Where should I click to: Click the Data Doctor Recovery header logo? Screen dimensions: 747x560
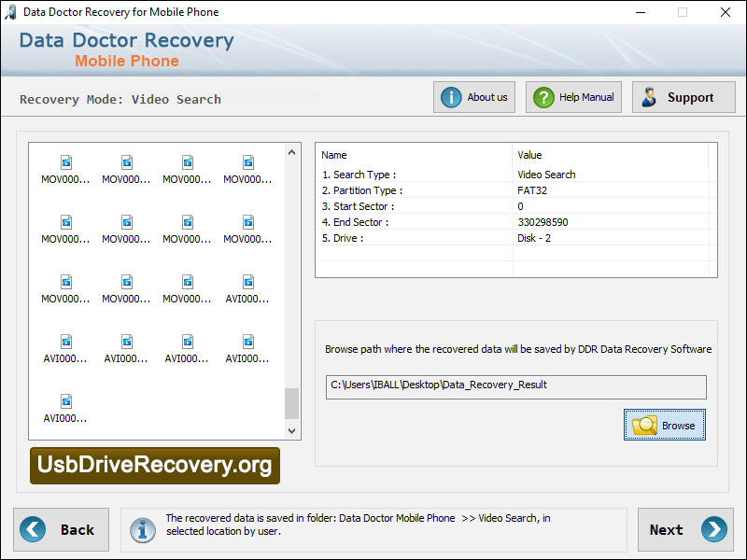click(125, 49)
